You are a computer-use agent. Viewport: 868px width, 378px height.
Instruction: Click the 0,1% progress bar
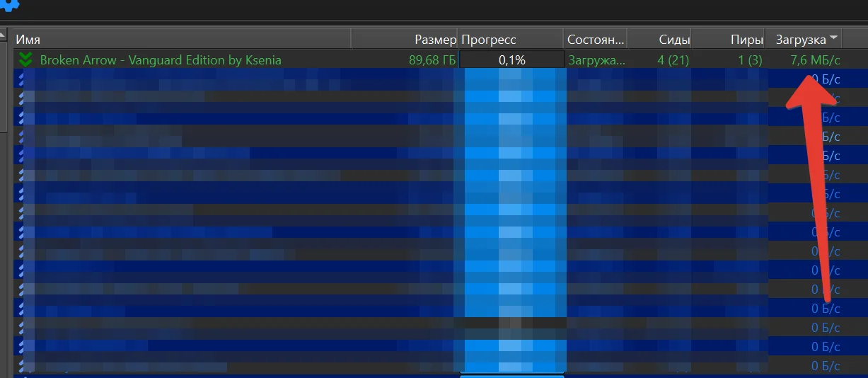point(511,60)
